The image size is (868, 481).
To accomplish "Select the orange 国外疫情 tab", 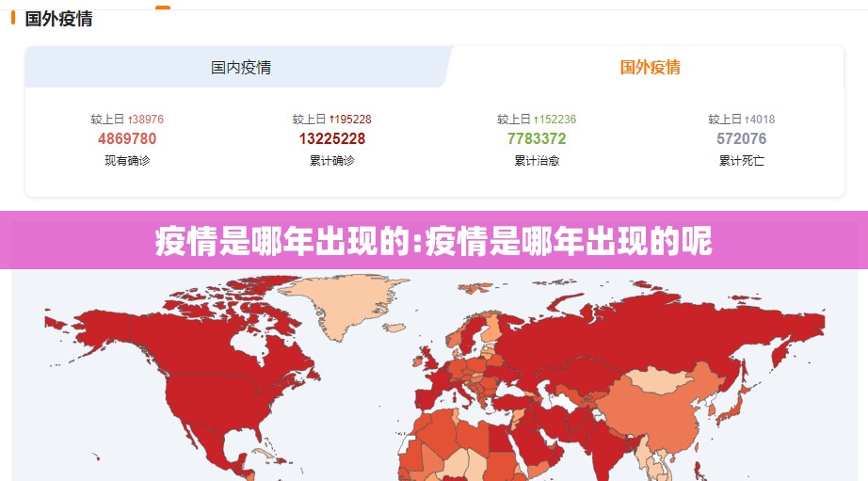I will pos(650,68).
